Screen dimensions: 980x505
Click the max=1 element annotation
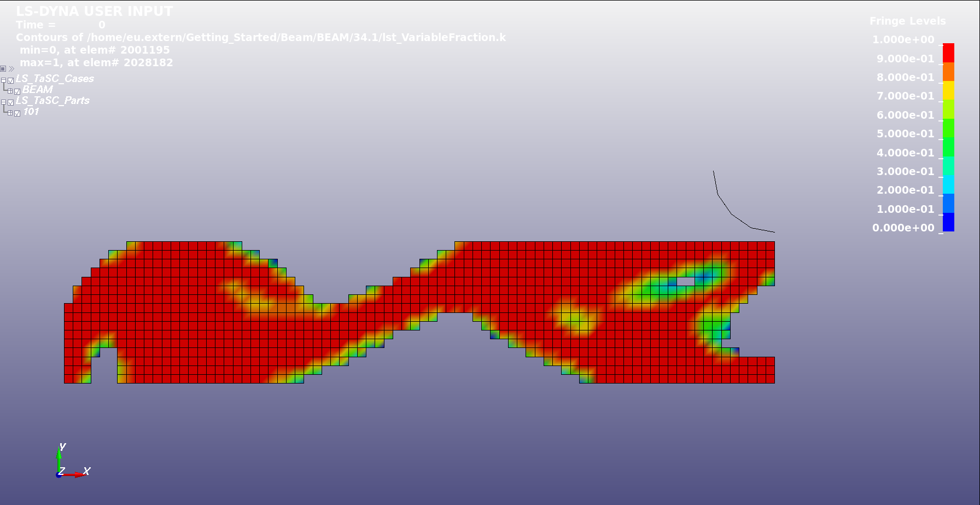(96, 62)
